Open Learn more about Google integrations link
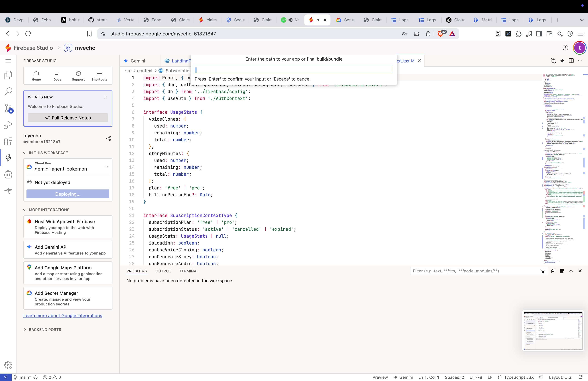The height and width of the screenshot is (381, 588). (63, 315)
